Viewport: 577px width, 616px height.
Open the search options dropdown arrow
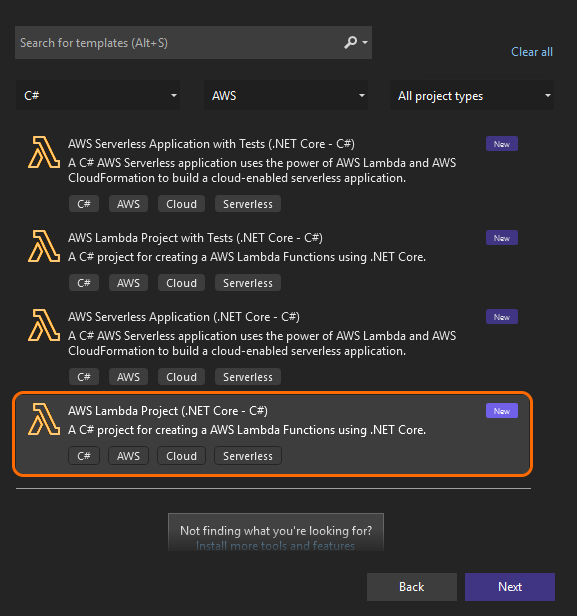pyautogui.click(x=365, y=42)
